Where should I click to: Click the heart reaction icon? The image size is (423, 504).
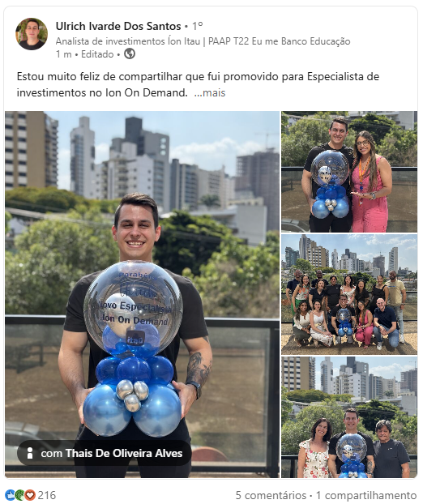pos(30,495)
